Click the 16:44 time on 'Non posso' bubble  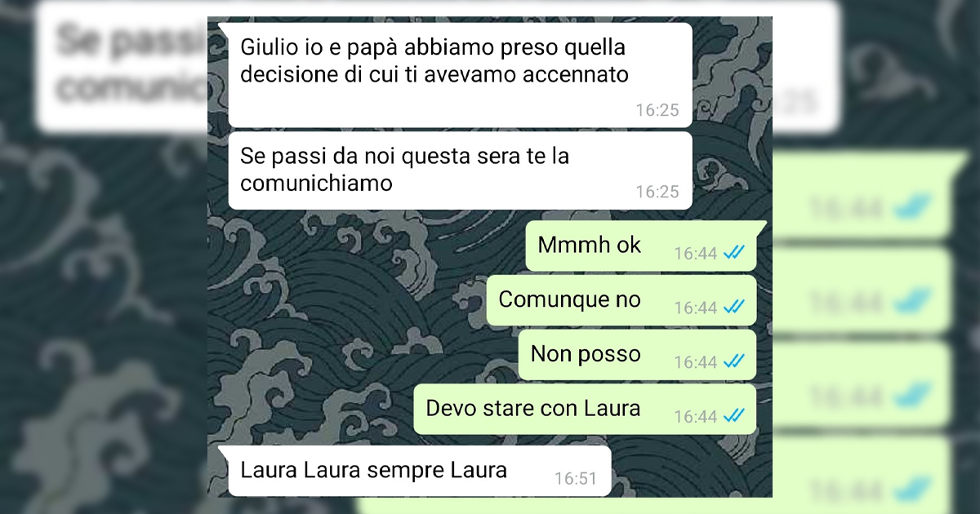tap(696, 362)
